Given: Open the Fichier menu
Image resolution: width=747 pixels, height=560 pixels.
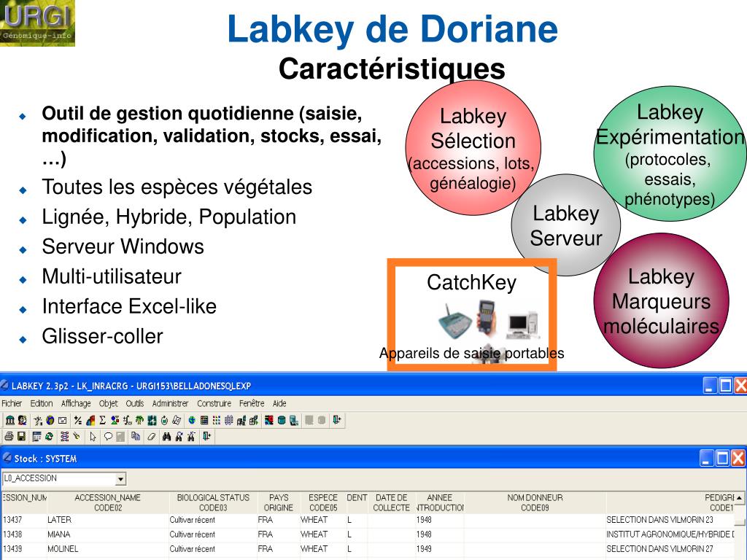Looking at the screenshot, I should pos(12,403).
